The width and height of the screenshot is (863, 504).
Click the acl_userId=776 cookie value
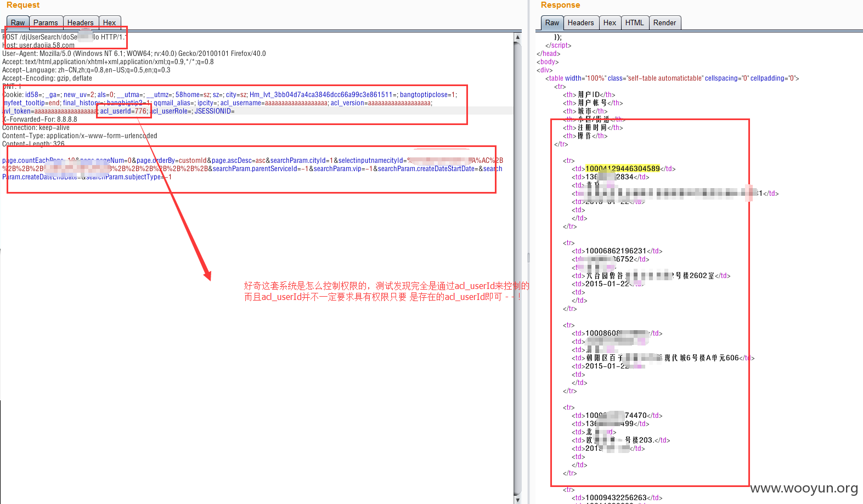(x=123, y=111)
